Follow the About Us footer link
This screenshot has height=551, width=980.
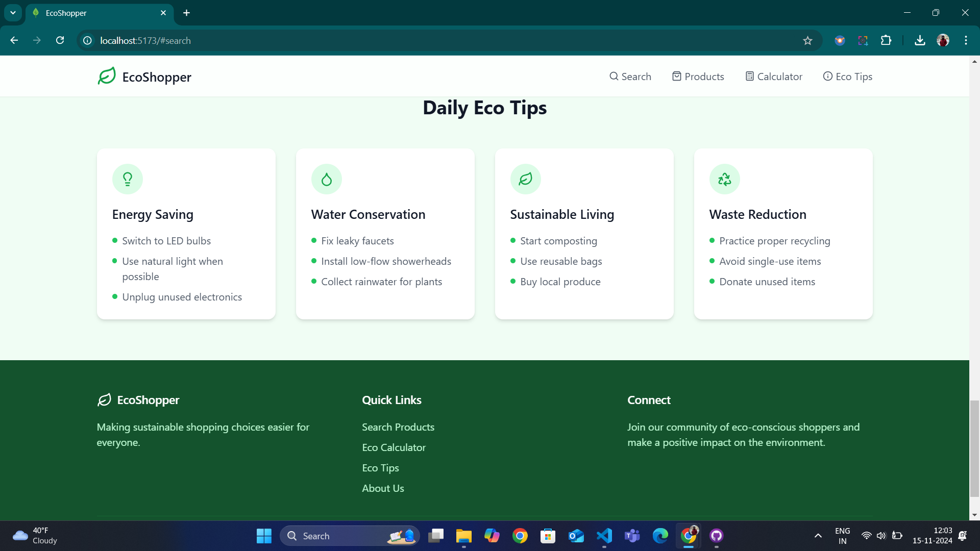point(383,488)
